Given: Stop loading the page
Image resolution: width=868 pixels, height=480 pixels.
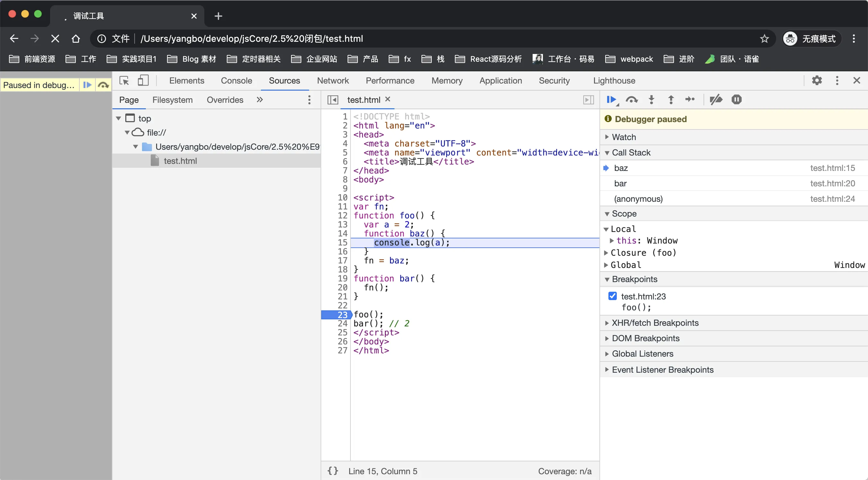Looking at the screenshot, I should click(x=55, y=39).
